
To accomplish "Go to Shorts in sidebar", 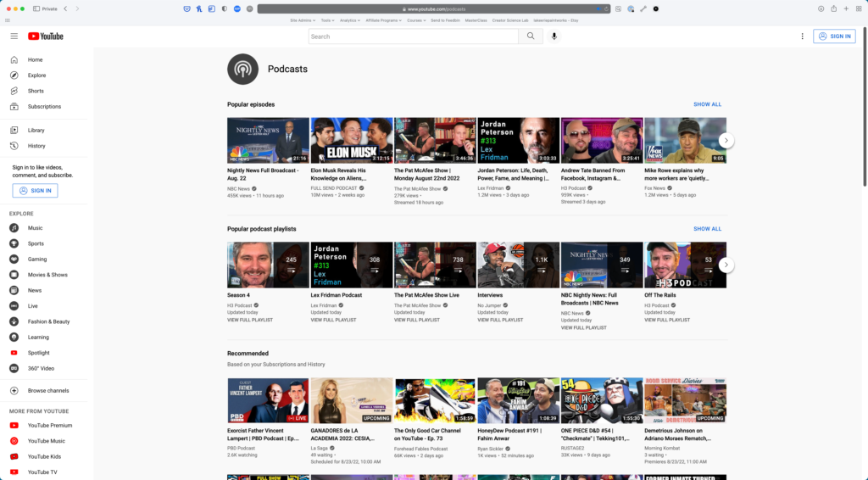I will [36, 91].
